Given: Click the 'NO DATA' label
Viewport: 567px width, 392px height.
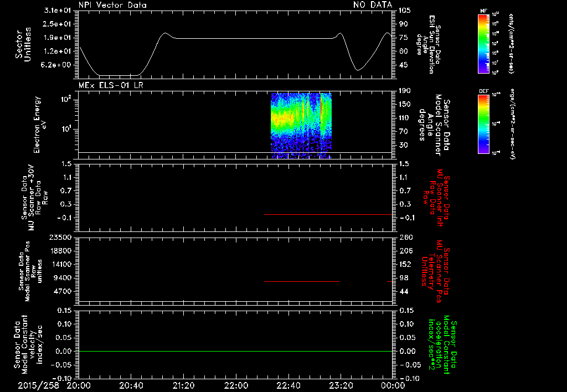Looking at the screenshot, I should (373, 4).
